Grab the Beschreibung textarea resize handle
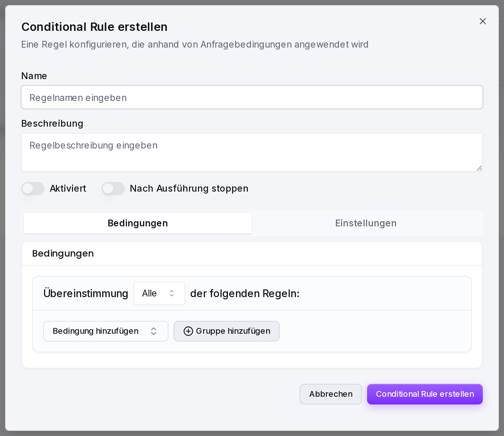 click(x=479, y=168)
